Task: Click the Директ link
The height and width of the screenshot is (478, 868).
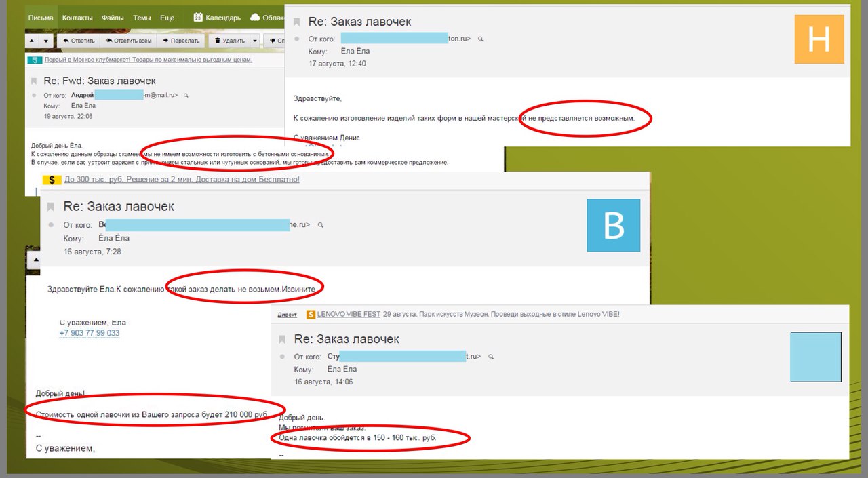Action: (288, 315)
